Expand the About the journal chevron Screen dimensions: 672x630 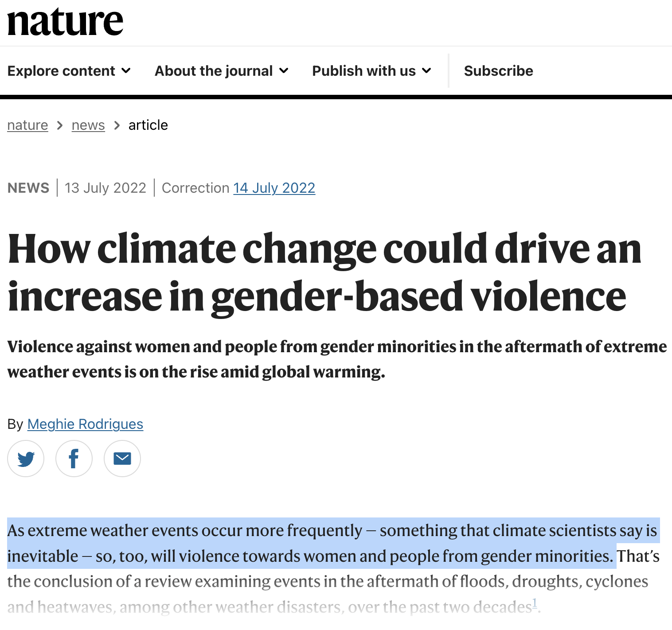284,71
